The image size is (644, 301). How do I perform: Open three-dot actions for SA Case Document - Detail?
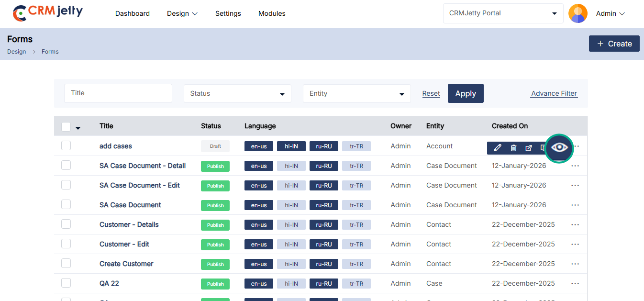coord(575,166)
